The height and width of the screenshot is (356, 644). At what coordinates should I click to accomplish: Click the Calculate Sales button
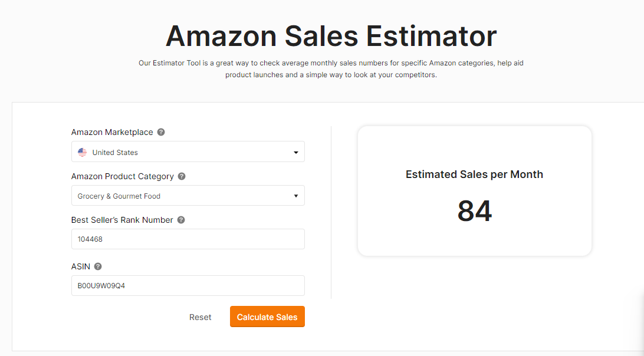(x=267, y=317)
